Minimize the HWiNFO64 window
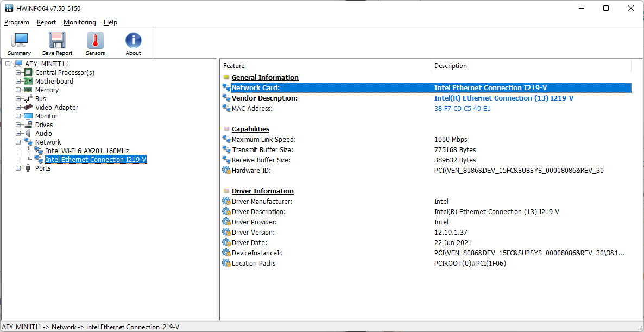644x332 pixels. (x=581, y=8)
